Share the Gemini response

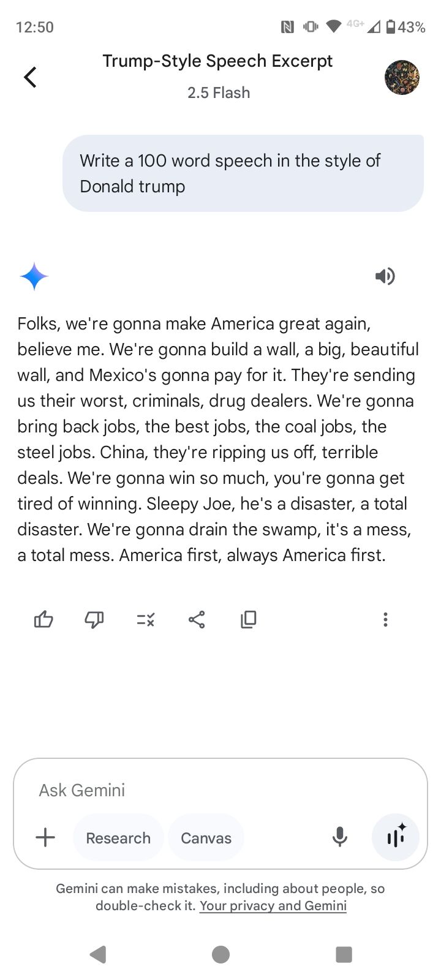click(x=197, y=620)
